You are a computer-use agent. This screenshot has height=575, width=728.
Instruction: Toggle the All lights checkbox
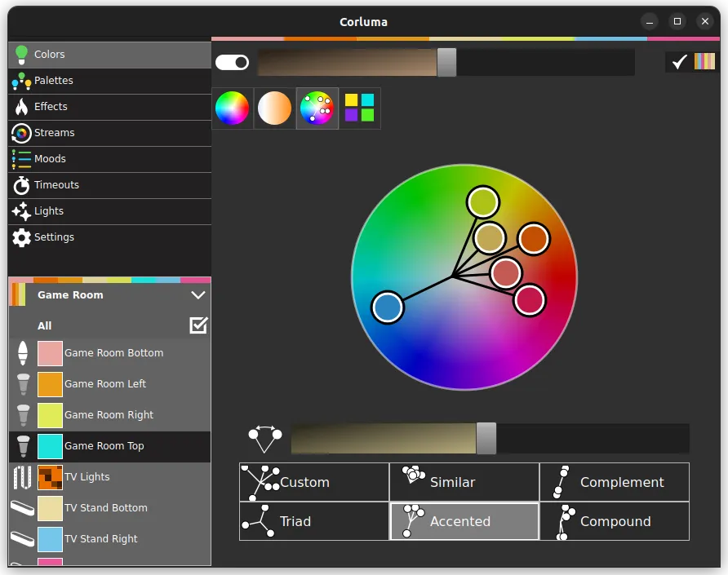click(x=198, y=325)
